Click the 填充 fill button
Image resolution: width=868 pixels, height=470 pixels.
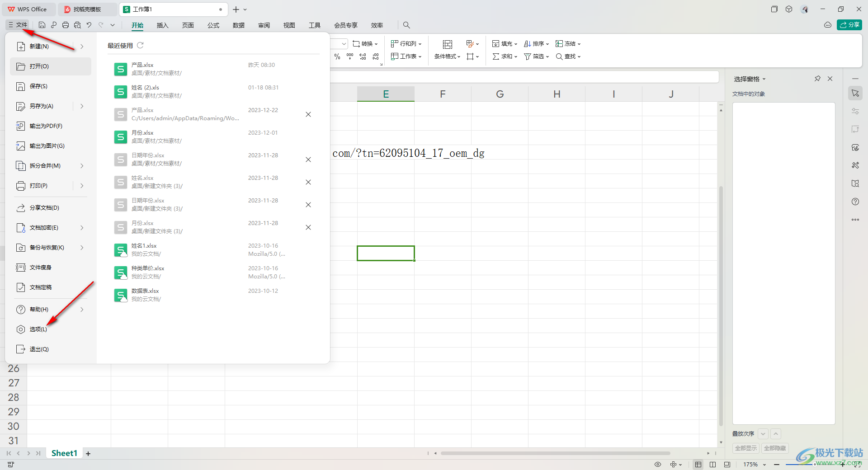505,44
